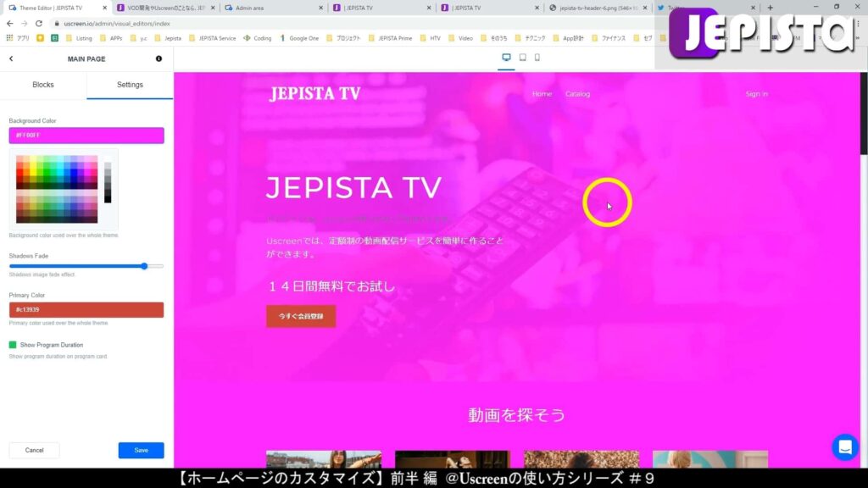Toggle the Show Program Duration checkbox

13,345
